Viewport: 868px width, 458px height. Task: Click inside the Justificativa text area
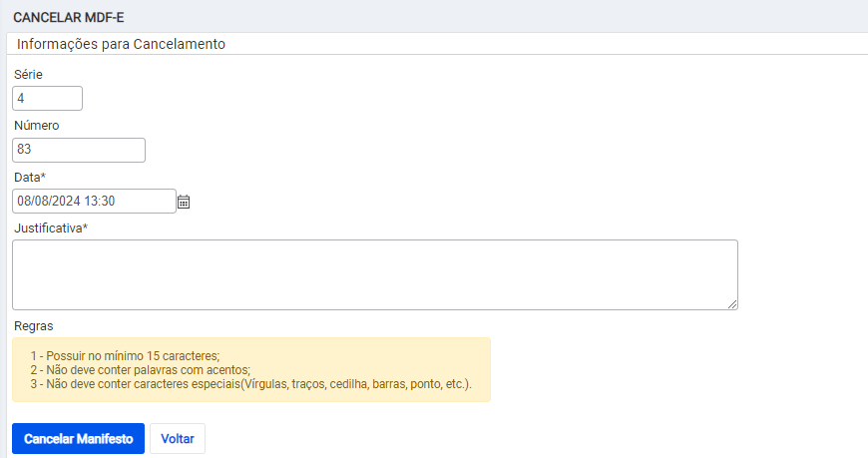click(x=375, y=274)
